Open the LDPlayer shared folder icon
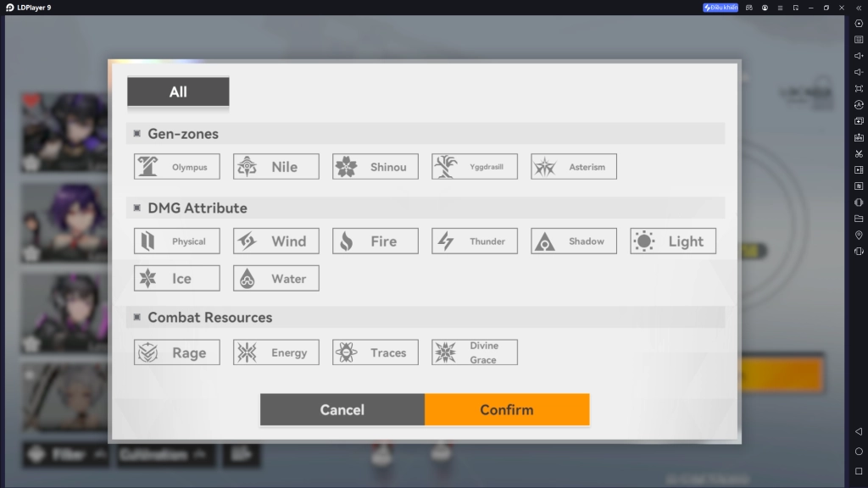 [x=859, y=219]
